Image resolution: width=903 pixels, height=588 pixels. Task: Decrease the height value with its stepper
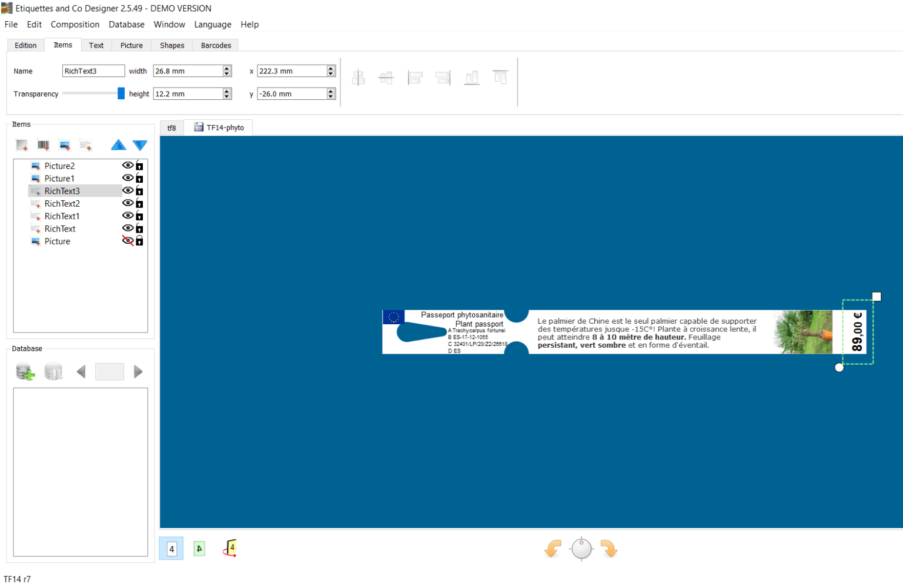(x=226, y=96)
